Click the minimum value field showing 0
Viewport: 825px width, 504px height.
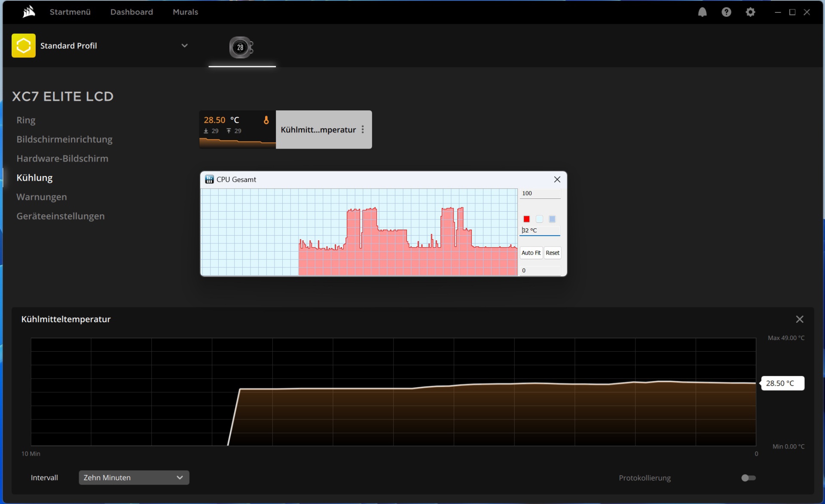coord(540,270)
